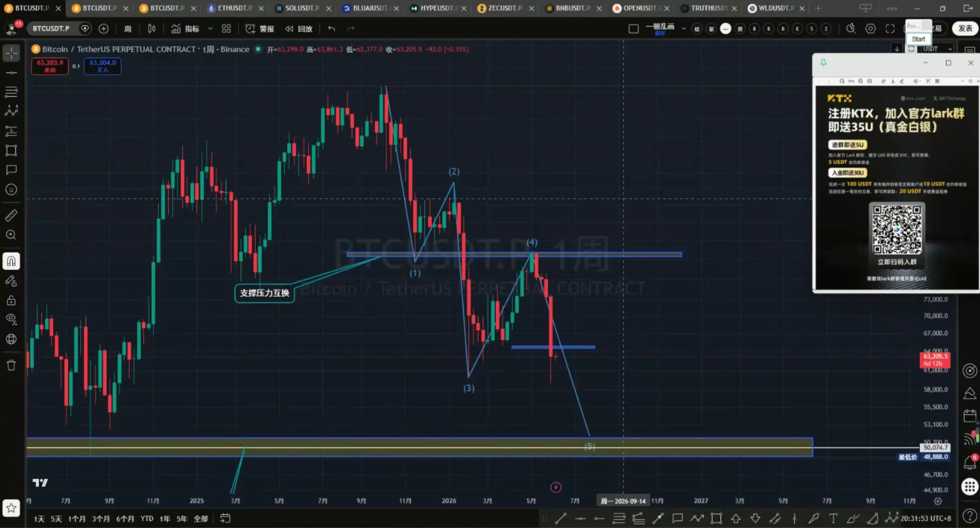Screen dimensions: 980x528
Task: Open the time zone 20:31:53 UTC+8 menu
Action: [x=926, y=518]
